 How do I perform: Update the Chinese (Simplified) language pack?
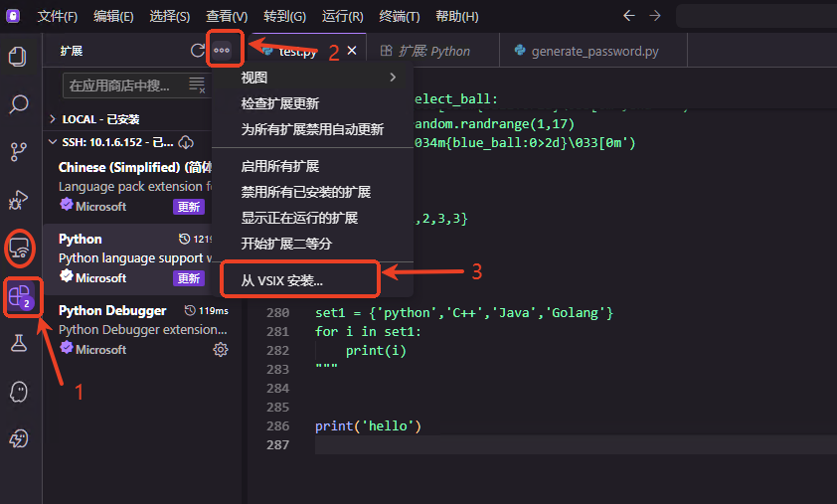pyautogui.click(x=189, y=207)
